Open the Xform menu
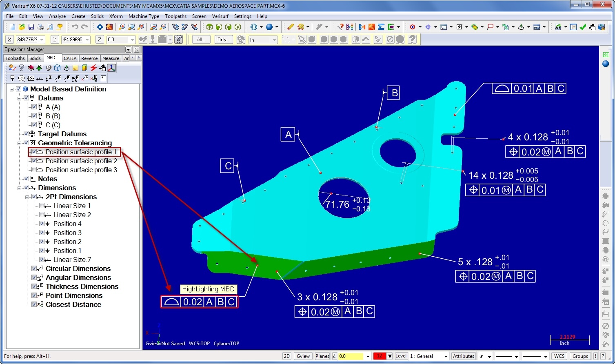Viewport: 615px width, 364px height. pos(116,16)
